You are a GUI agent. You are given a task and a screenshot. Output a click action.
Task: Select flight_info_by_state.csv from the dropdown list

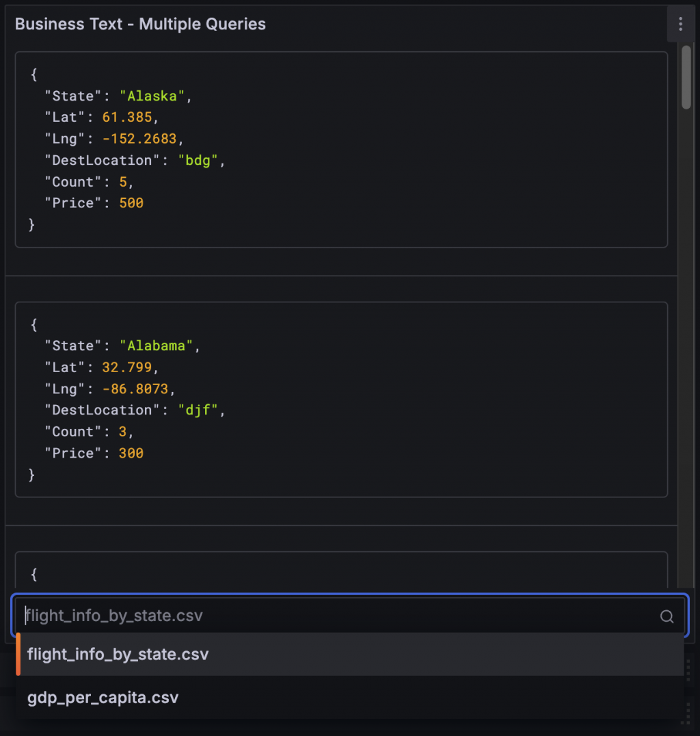118,655
